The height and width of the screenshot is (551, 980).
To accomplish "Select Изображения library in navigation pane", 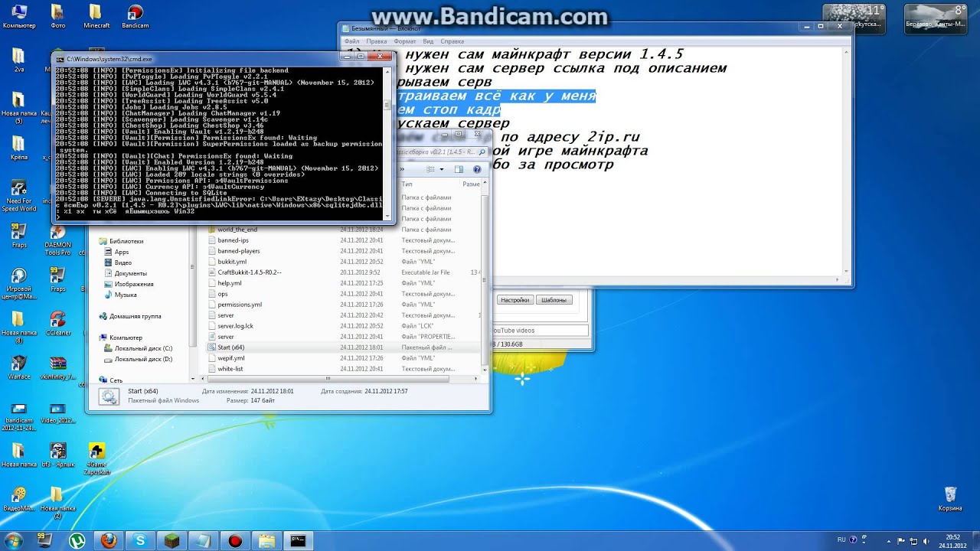I will pyautogui.click(x=129, y=284).
